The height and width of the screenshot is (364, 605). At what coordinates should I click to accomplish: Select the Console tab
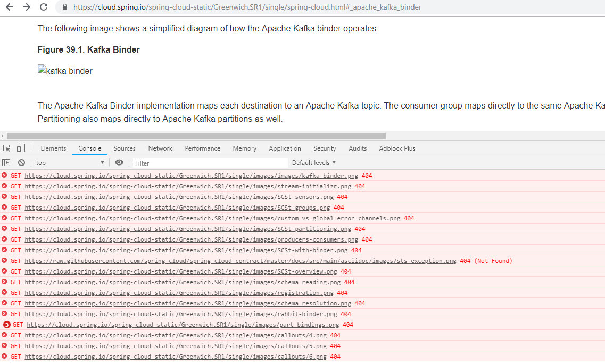89,148
